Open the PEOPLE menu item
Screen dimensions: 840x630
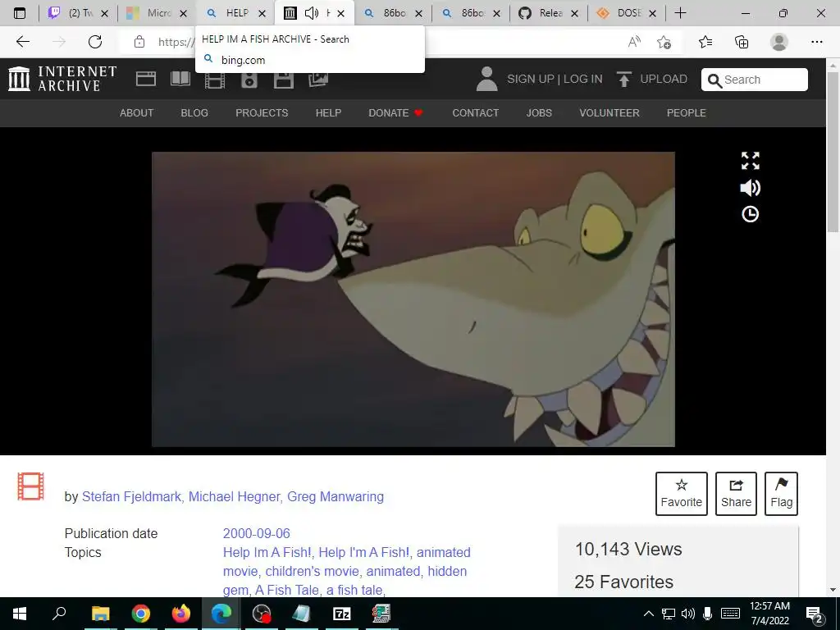point(687,113)
